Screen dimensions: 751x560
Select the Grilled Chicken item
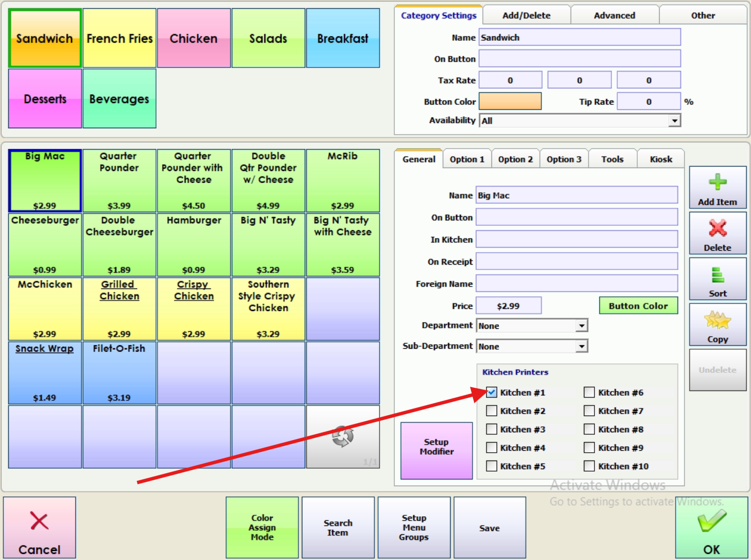coord(120,309)
